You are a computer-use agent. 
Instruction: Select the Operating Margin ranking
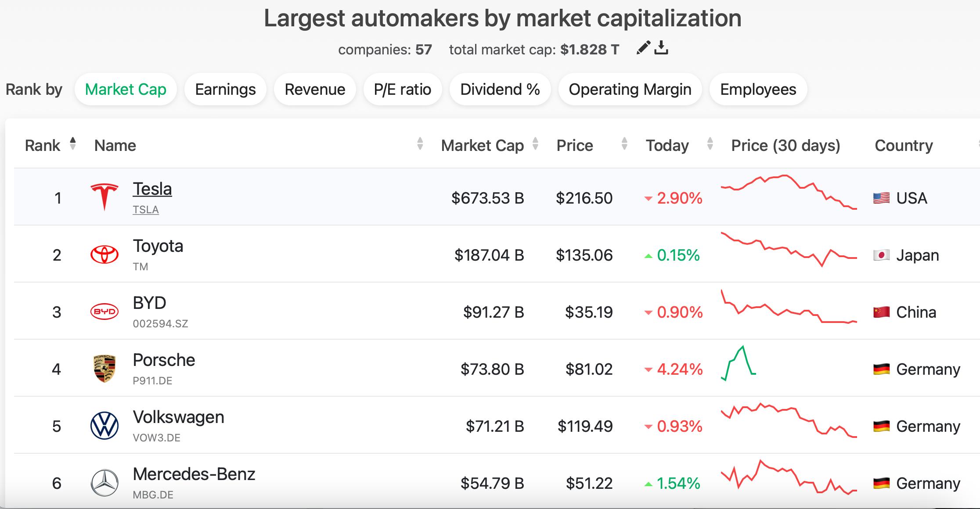point(630,90)
